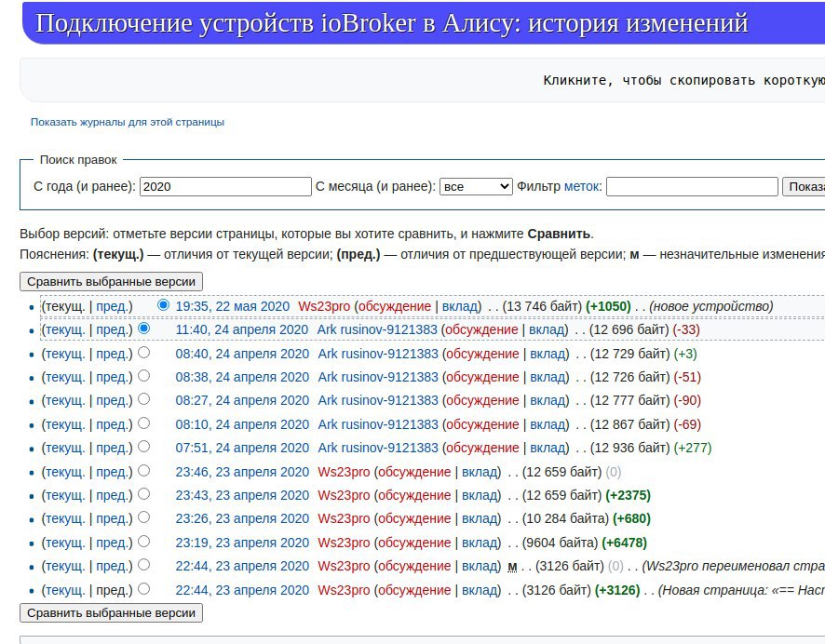This screenshot has width=825, height=644.
Task: Select radio button for 08:27, 24 апреля revision
Action: pyautogui.click(x=143, y=399)
